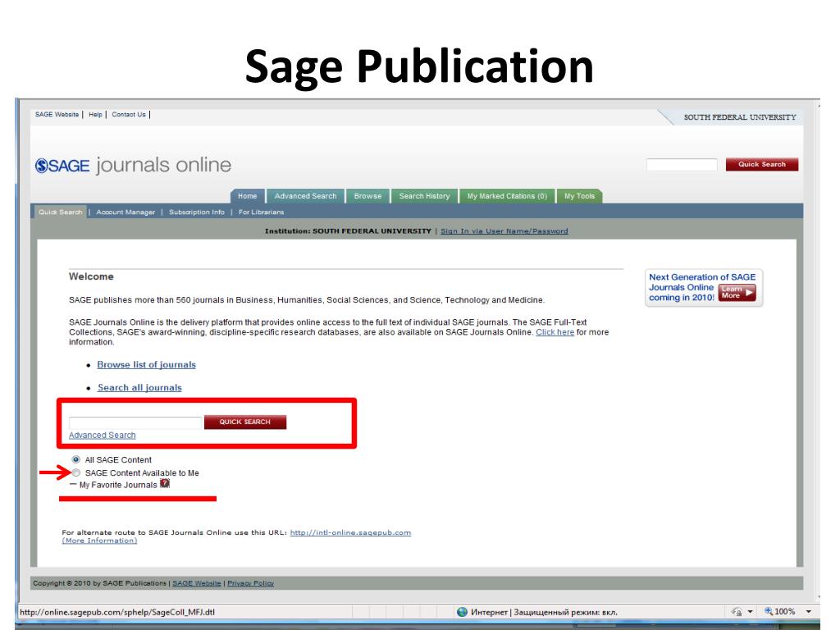Click the red QUICK SEARCH button
The width and height of the screenshot is (840, 630).
(x=244, y=422)
